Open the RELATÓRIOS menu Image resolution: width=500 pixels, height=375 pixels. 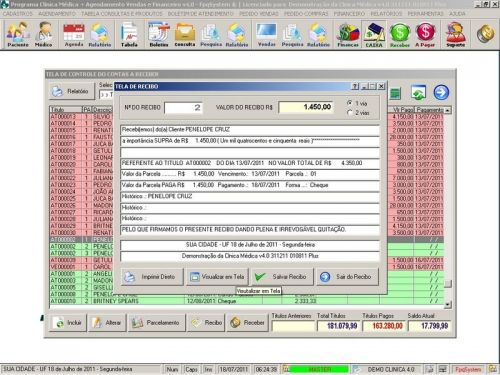click(x=386, y=14)
